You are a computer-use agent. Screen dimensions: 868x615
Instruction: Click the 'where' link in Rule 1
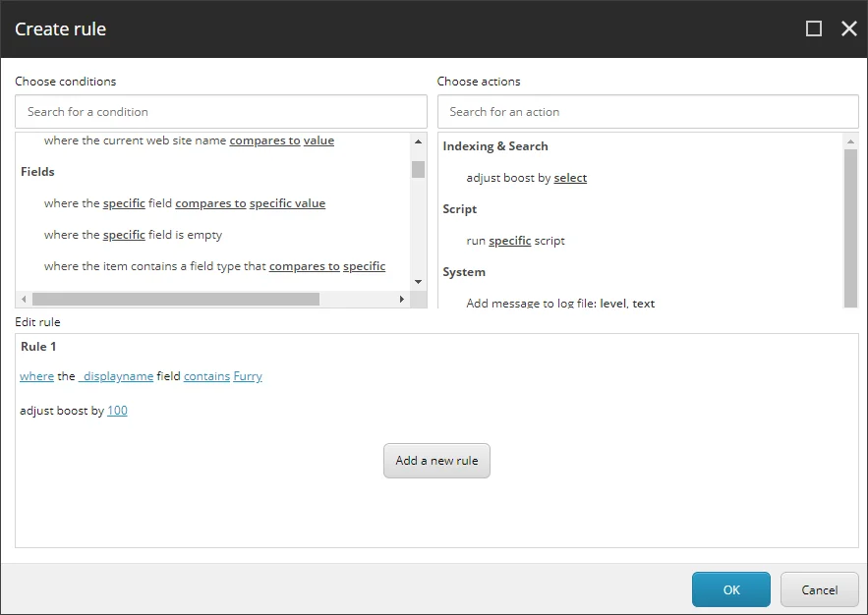[36, 376]
